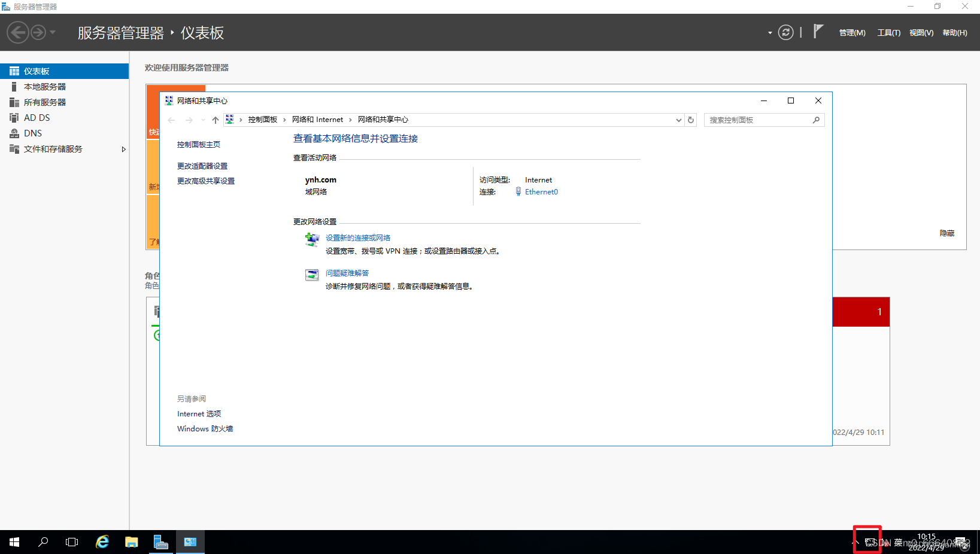Go up one level in Network Center
This screenshot has height=554, width=980.
pos(216,120)
